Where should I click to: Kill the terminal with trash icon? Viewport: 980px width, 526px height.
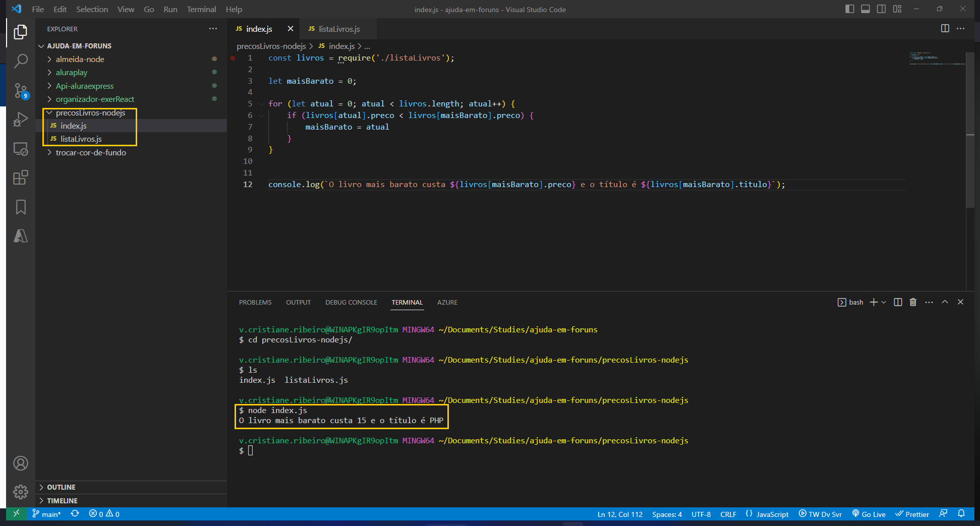913,302
